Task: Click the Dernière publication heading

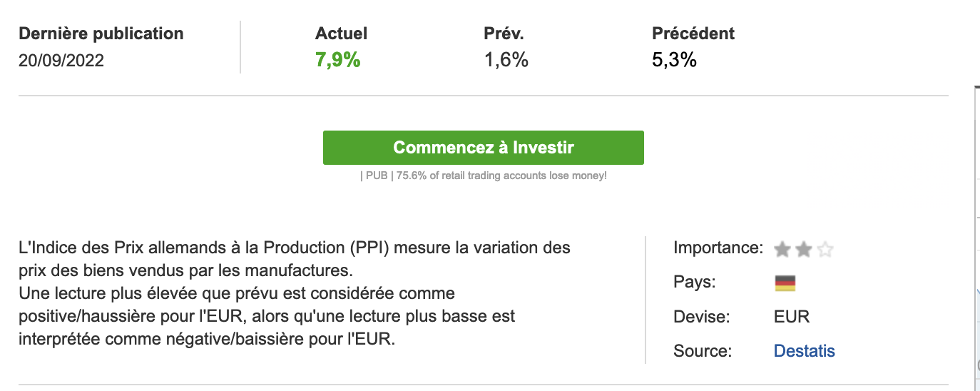Action: (101, 34)
